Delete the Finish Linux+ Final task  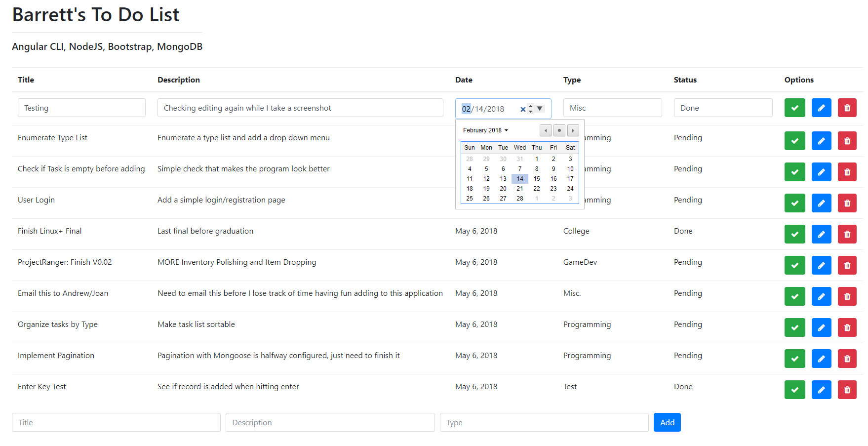[847, 234]
